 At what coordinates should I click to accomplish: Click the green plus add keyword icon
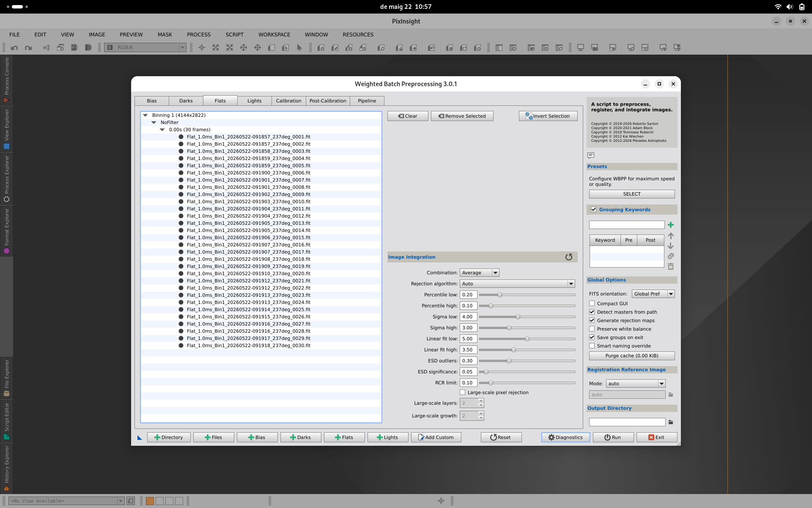point(671,225)
